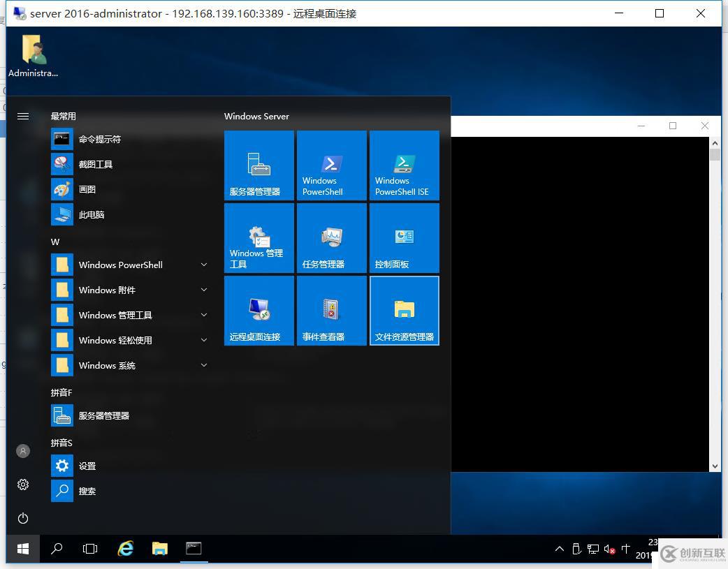Open taskbar search magnifier

[57, 549]
